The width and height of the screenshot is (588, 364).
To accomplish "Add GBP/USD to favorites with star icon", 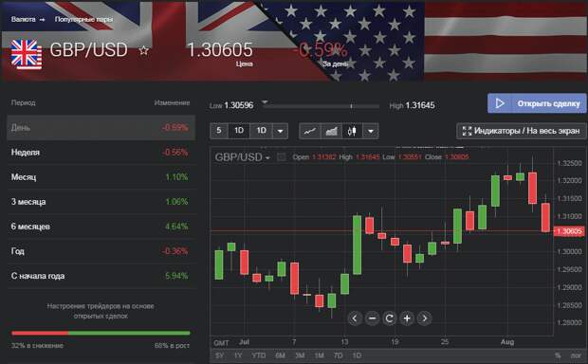I will [x=143, y=50].
